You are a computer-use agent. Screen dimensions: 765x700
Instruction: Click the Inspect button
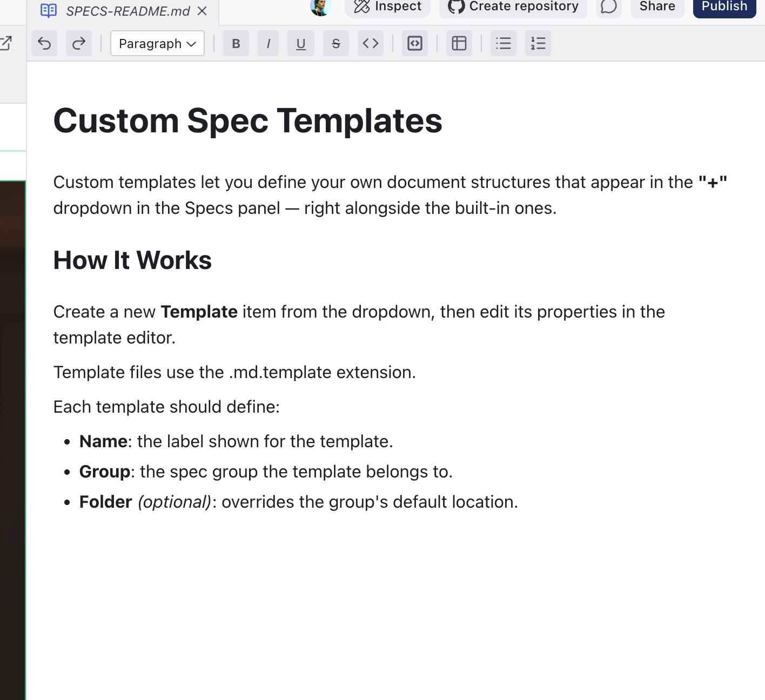coord(387,6)
